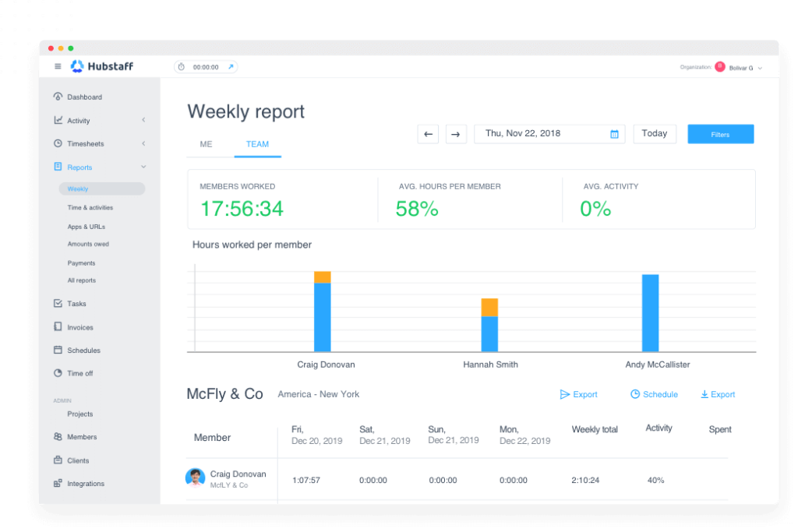Click Craig Donovan's avatar thumbnail
This screenshot has height=532, width=798.
(x=195, y=478)
